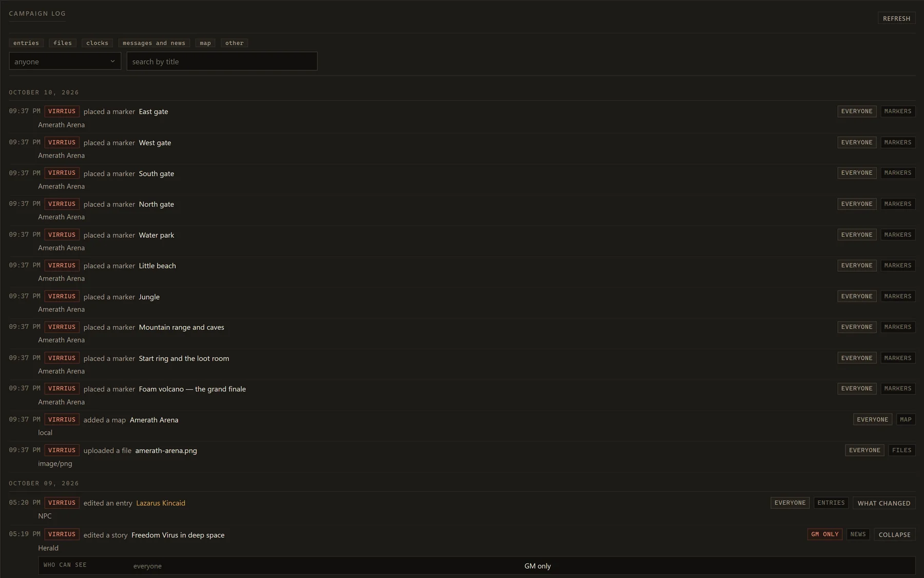The height and width of the screenshot is (578, 924).
Task: Click the NEWS tag on Freedom Virus row
Action: [x=858, y=534]
